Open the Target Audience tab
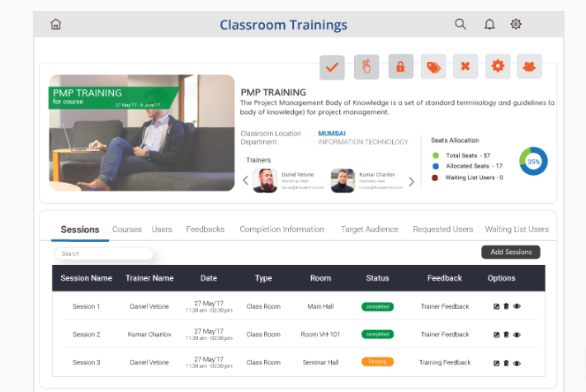The image size is (586, 392). 369,229
